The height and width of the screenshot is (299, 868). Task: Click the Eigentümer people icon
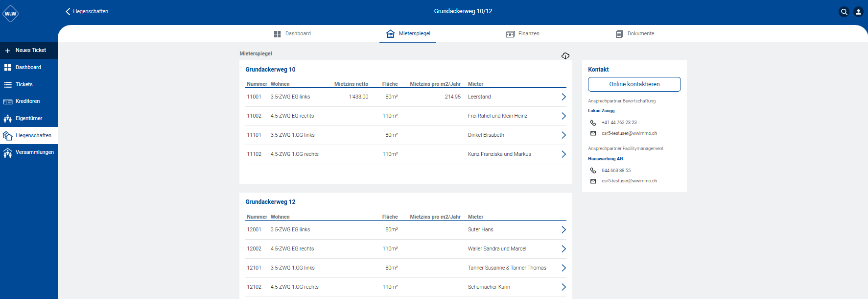(7, 119)
